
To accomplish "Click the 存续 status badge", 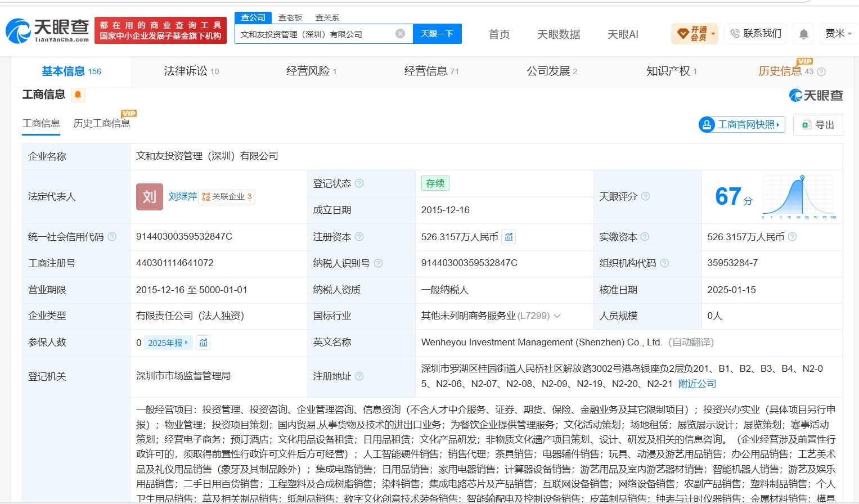I will tap(435, 183).
